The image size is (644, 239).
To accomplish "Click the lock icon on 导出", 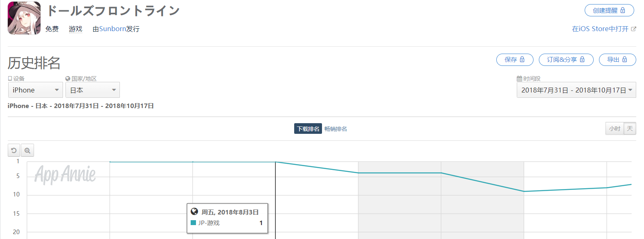I will tap(625, 59).
